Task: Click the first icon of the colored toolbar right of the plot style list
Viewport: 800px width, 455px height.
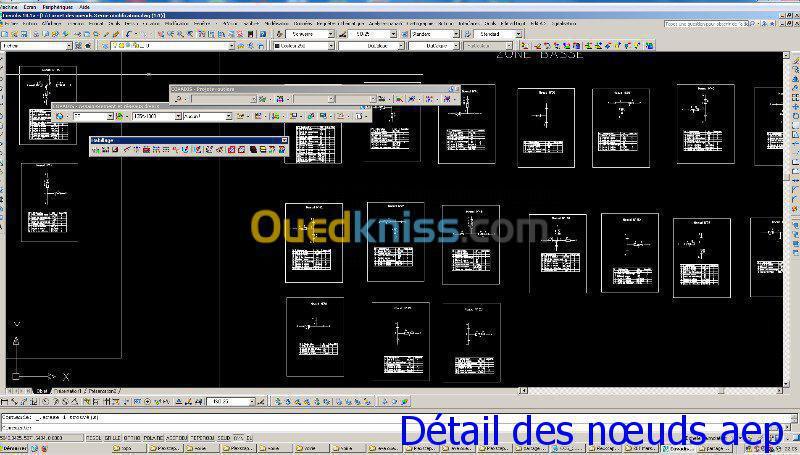Action: [x=524, y=46]
